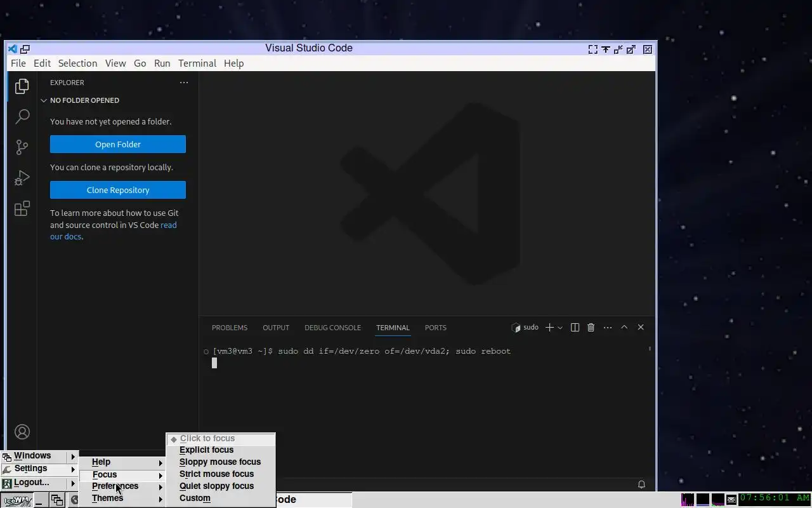Select Sloppy mouse focus option
The width and height of the screenshot is (812, 508).
coord(221,462)
